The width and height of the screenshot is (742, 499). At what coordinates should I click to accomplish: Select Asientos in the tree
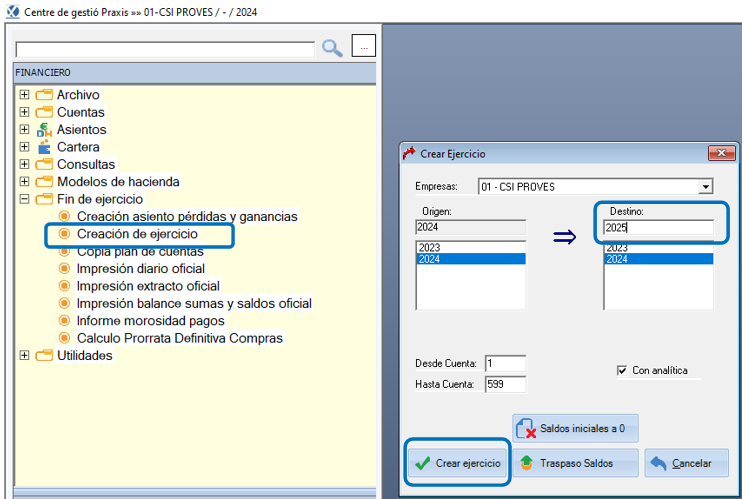click(81, 129)
